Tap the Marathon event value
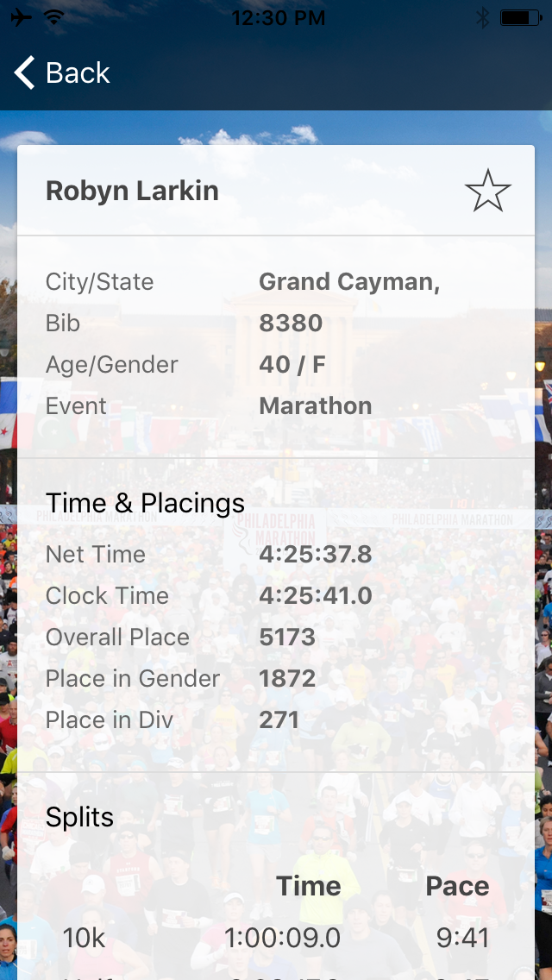The height and width of the screenshot is (980, 552). (x=316, y=406)
